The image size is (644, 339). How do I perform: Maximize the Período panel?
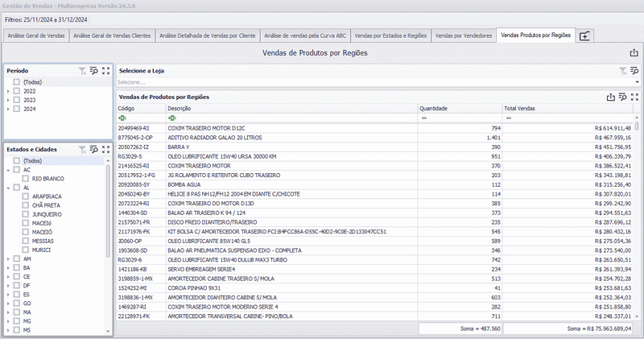coord(106,71)
